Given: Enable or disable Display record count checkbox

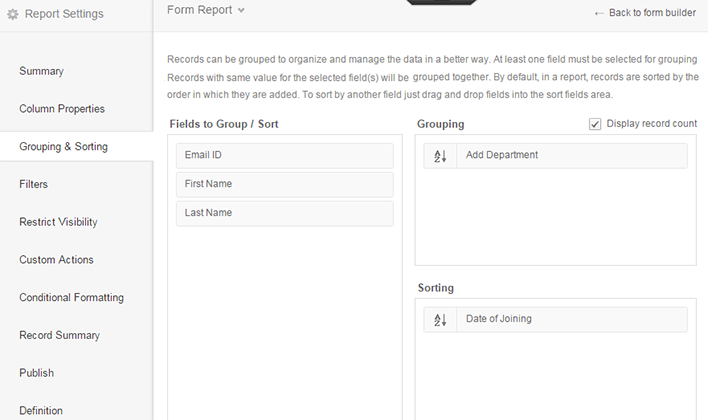Looking at the screenshot, I should [x=595, y=124].
